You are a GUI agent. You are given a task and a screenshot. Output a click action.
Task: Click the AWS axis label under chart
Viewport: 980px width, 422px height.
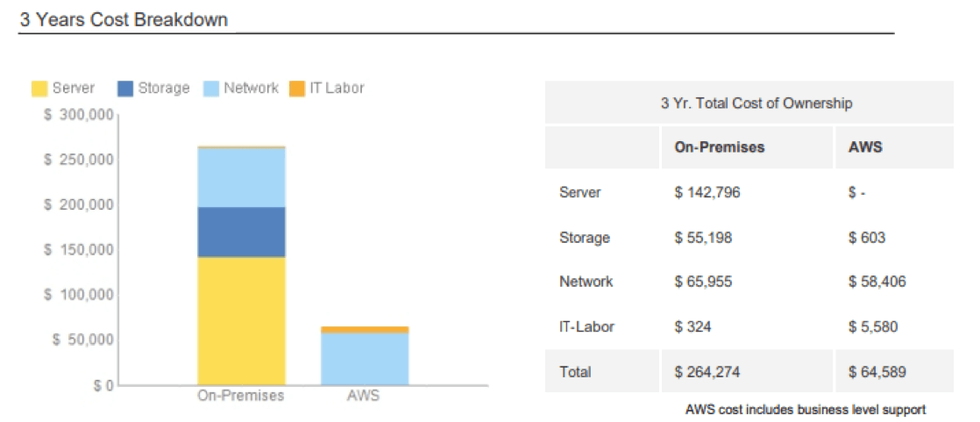click(363, 396)
